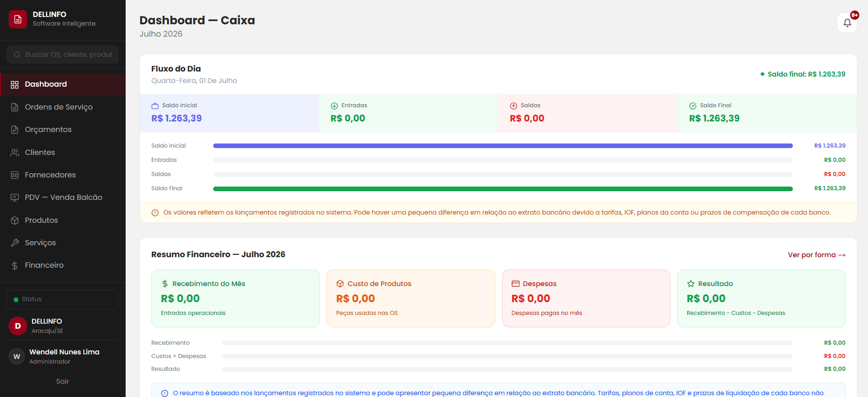Select the Saldo Final summary card
Image resolution: width=868 pixels, height=397 pixels.
767,113
